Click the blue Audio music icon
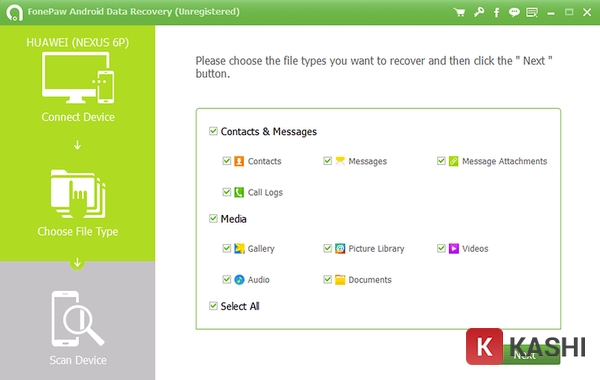 pyautogui.click(x=239, y=280)
